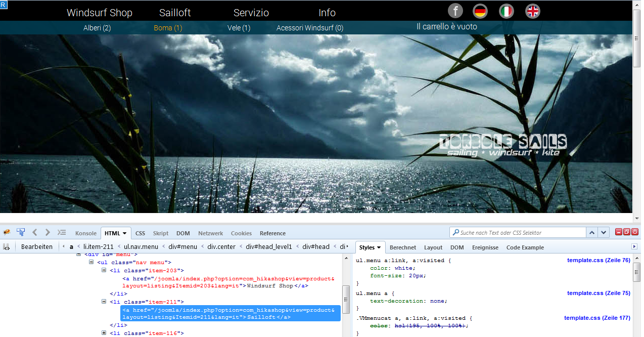The width and height of the screenshot is (644, 337).
Task: Switch language with the Italian flag
Action: (507, 11)
